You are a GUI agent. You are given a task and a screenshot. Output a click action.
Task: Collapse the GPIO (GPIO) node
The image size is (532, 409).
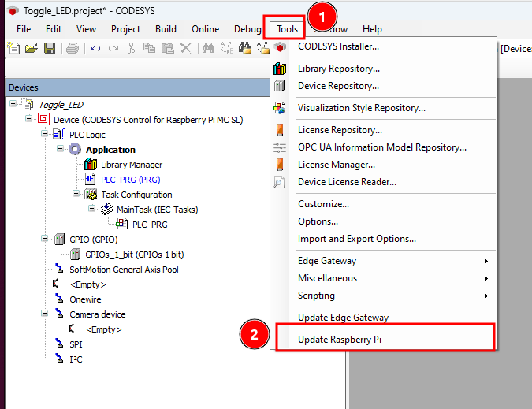(44, 239)
